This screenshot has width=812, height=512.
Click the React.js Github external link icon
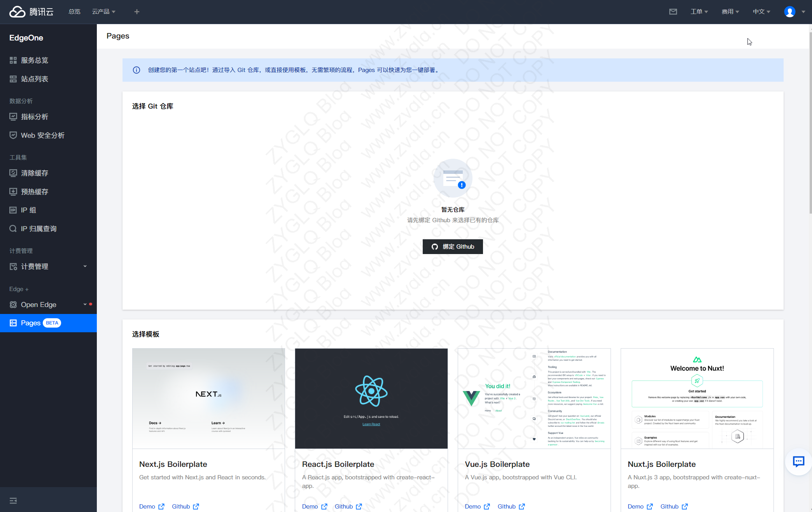pos(359,507)
